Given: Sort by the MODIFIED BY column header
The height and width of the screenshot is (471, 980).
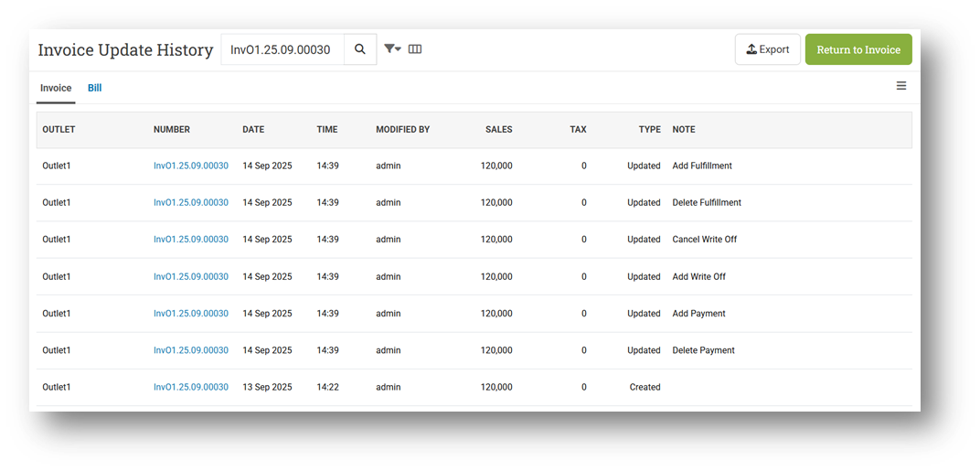Looking at the screenshot, I should (402, 130).
